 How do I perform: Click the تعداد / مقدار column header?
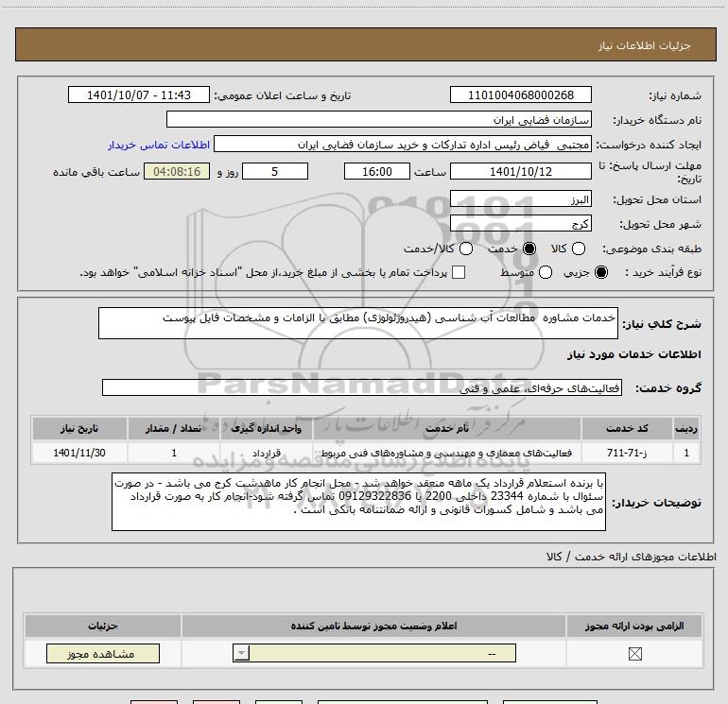coord(174,428)
